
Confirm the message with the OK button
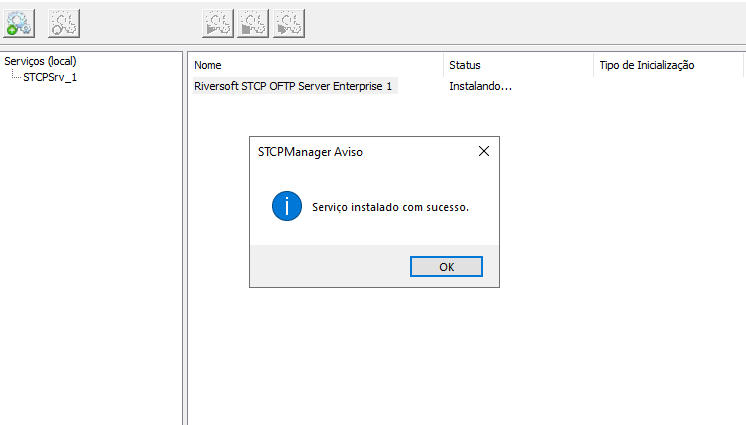pyautogui.click(x=446, y=267)
